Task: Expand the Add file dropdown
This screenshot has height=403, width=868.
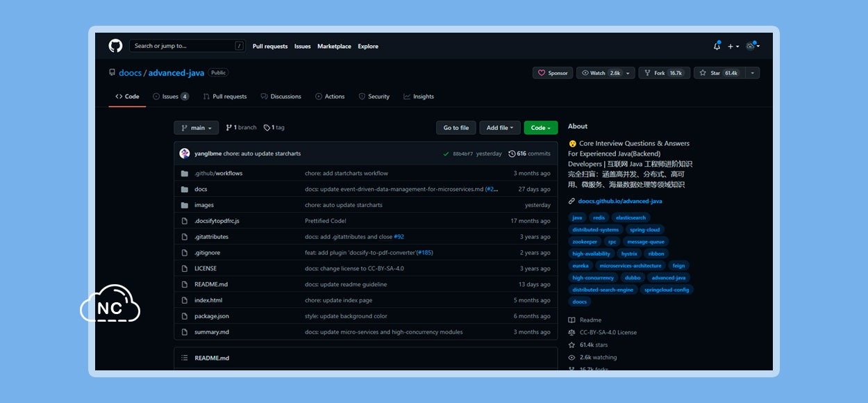Action: 500,128
